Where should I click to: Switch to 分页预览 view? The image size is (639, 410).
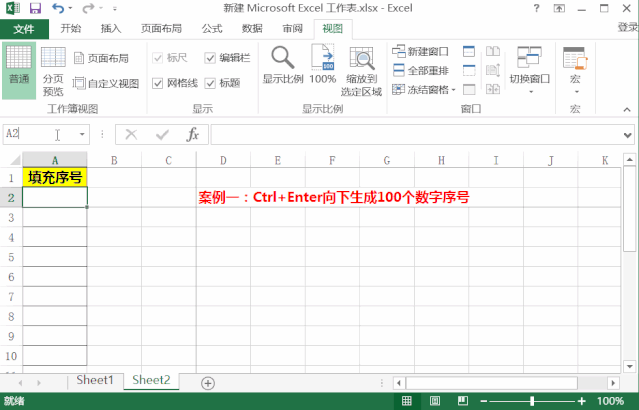(x=53, y=71)
